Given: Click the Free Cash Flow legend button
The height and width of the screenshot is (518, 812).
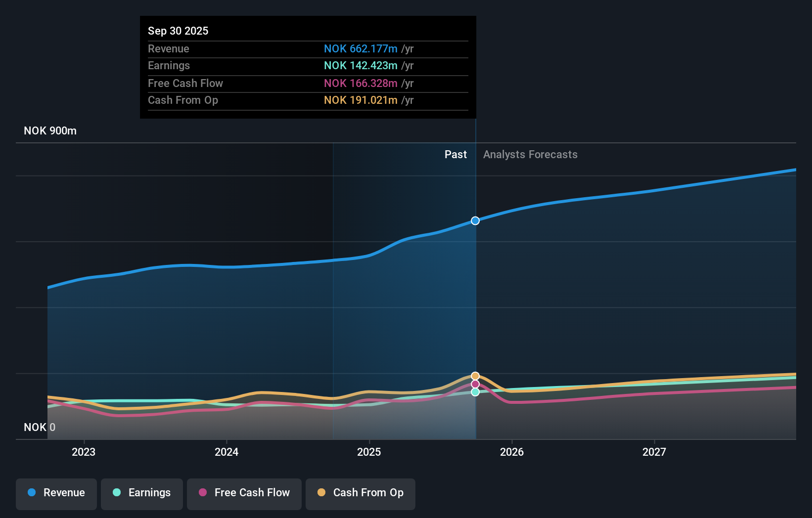Looking at the screenshot, I should [244, 493].
